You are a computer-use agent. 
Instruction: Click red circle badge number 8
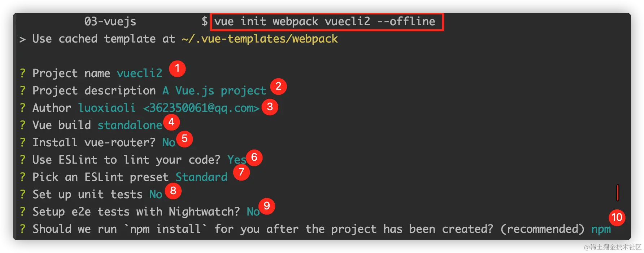[173, 191]
